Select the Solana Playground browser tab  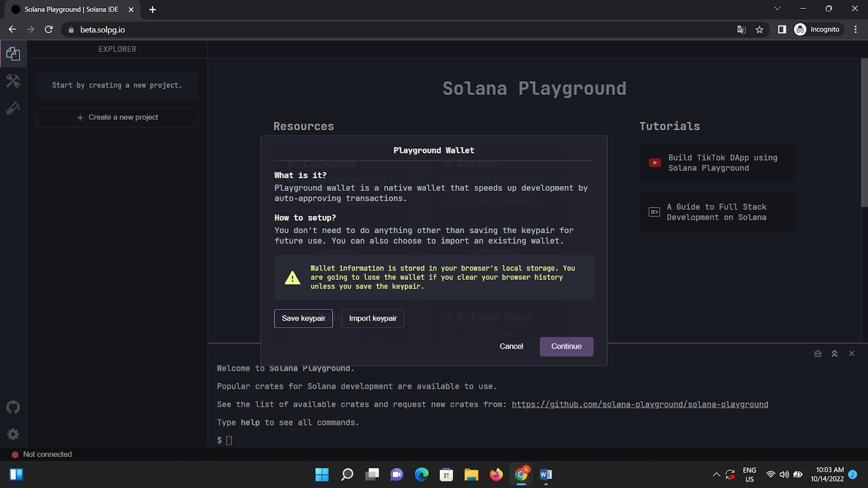pyautogui.click(x=71, y=9)
